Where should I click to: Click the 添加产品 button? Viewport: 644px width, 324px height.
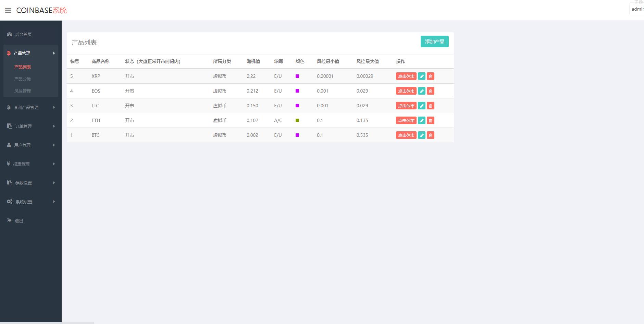click(x=434, y=41)
